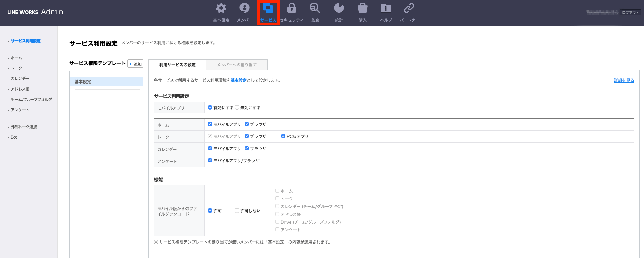The height and width of the screenshot is (258, 644).
Task: Select the サービス icon in top navigation
Action: pos(268,8)
